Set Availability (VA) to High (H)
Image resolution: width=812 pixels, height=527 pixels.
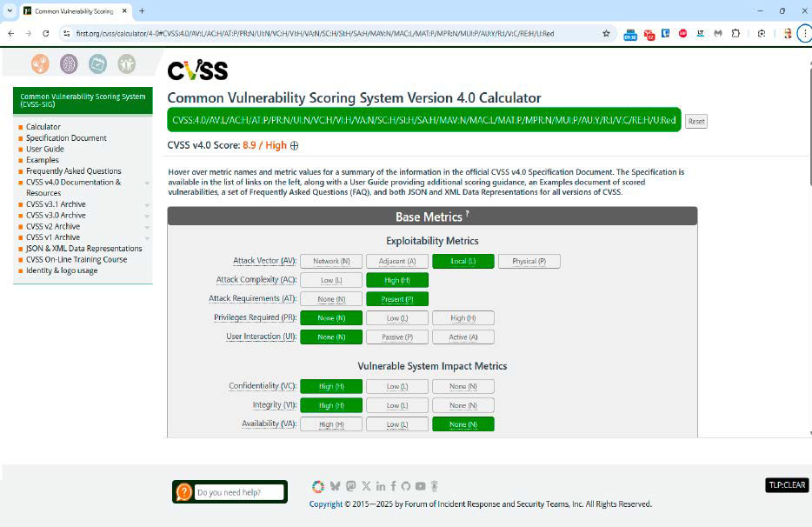click(x=331, y=424)
